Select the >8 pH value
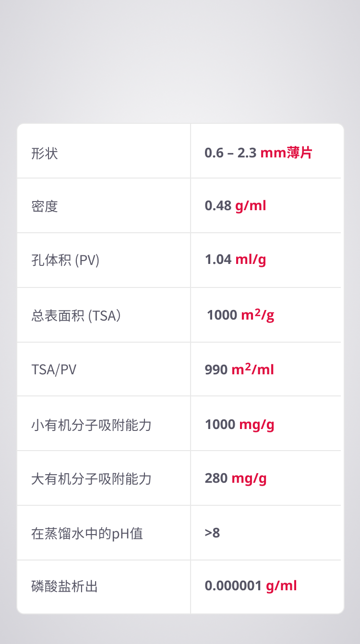 (212, 533)
